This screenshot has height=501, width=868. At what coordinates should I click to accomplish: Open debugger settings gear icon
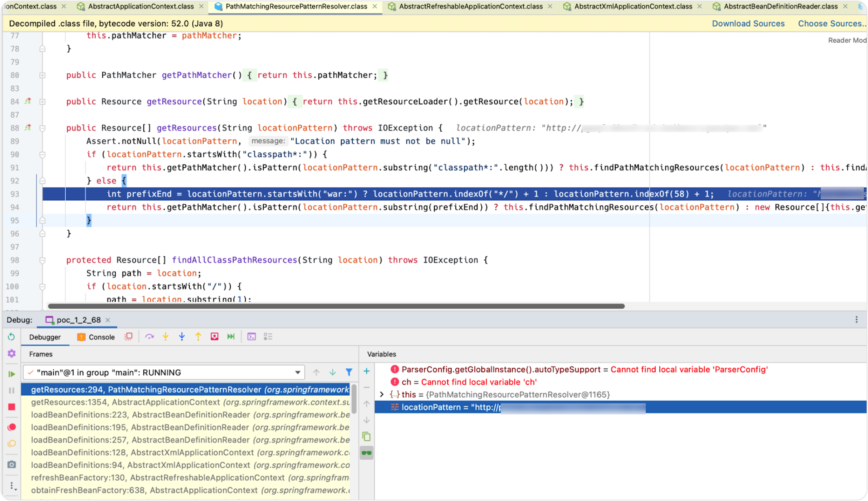coord(12,353)
